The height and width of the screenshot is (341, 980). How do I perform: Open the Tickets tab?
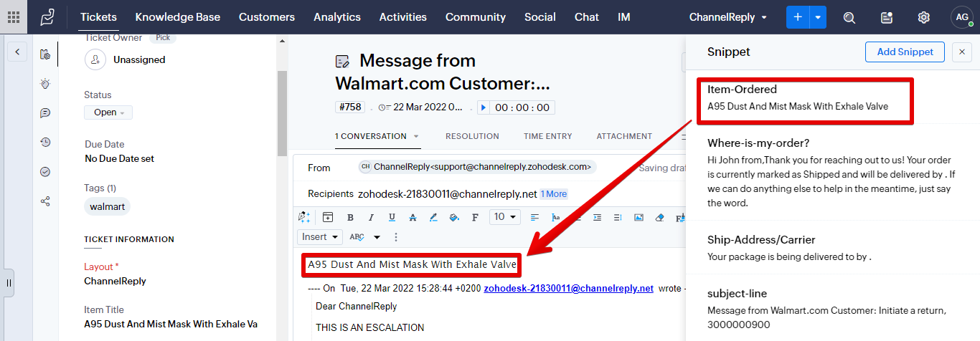click(98, 17)
